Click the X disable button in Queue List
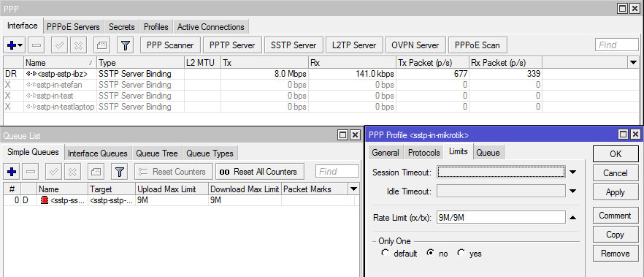644x277 pixels. (x=73, y=172)
